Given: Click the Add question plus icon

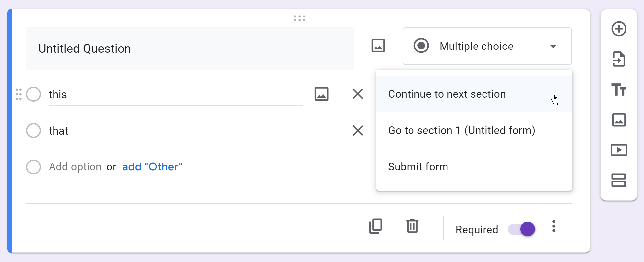Looking at the screenshot, I should click(x=619, y=29).
